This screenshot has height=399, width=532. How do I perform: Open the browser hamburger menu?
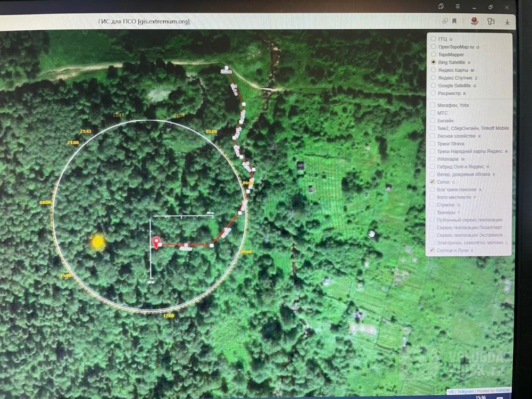(x=458, y=6)
